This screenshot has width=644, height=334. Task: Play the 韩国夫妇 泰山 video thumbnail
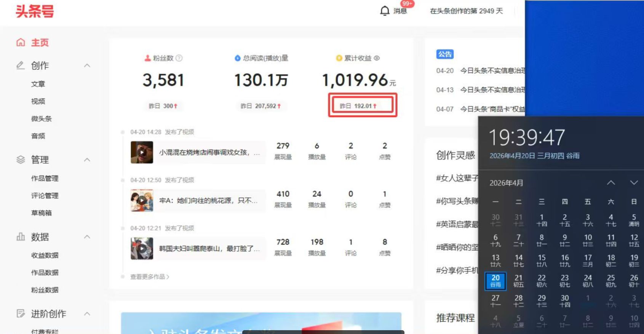pos(142,249)
